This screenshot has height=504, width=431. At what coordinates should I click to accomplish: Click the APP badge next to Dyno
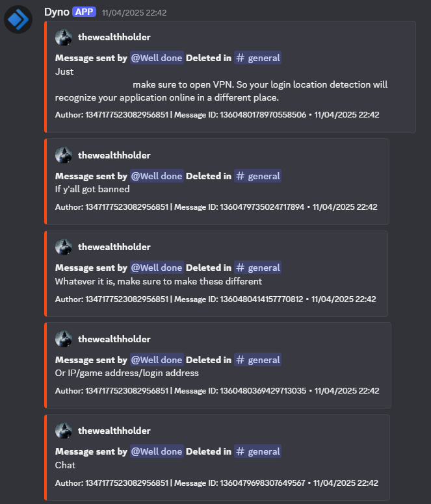tap(85, 12)
